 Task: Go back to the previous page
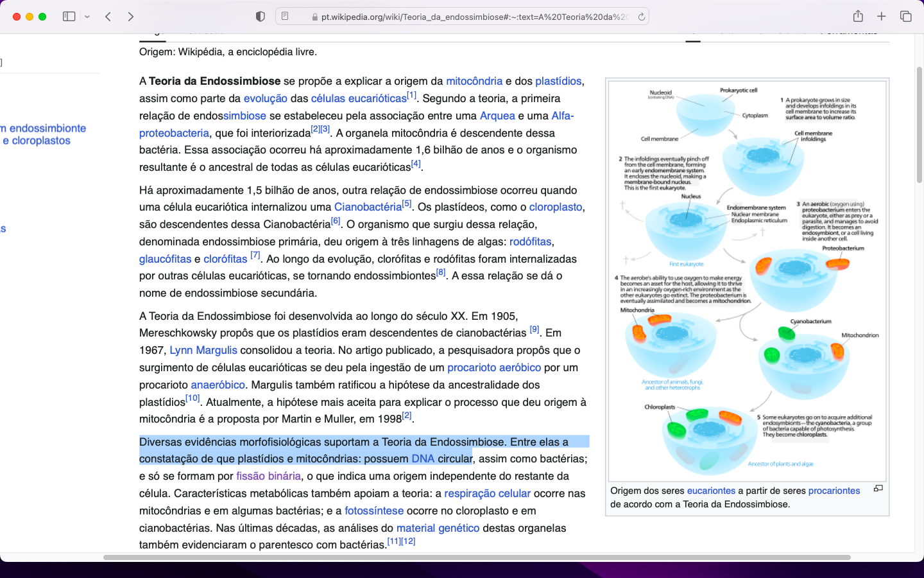(108, 17)
